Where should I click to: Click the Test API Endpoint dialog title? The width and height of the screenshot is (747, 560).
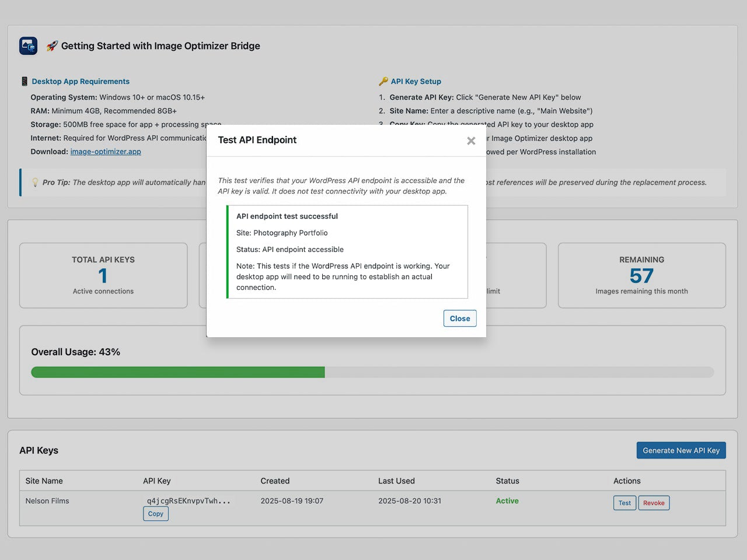pos(257,140)
